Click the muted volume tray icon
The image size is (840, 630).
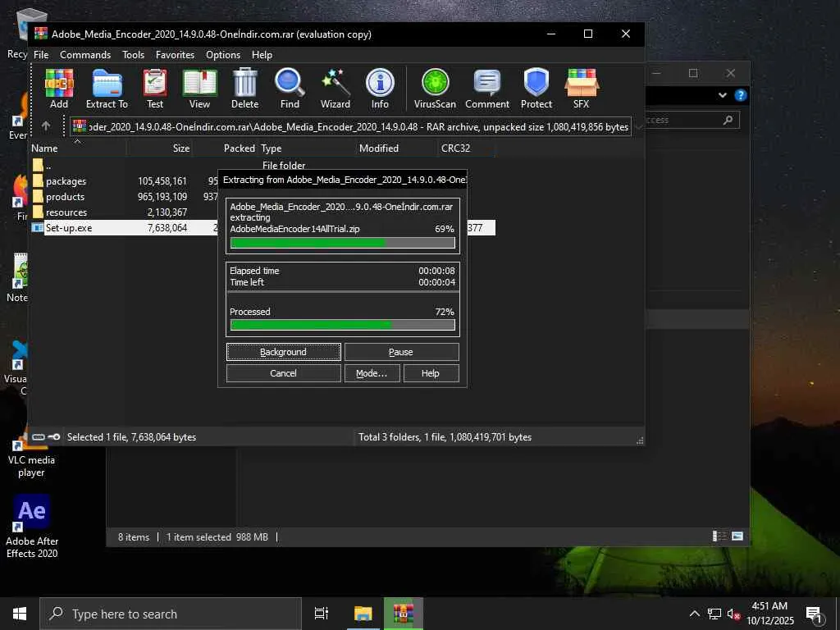tap(733, 614)
